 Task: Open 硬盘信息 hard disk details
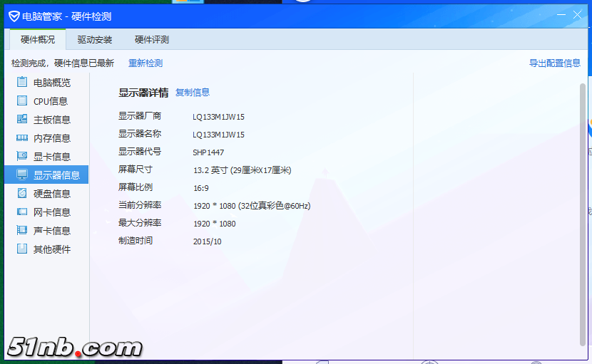51,194
